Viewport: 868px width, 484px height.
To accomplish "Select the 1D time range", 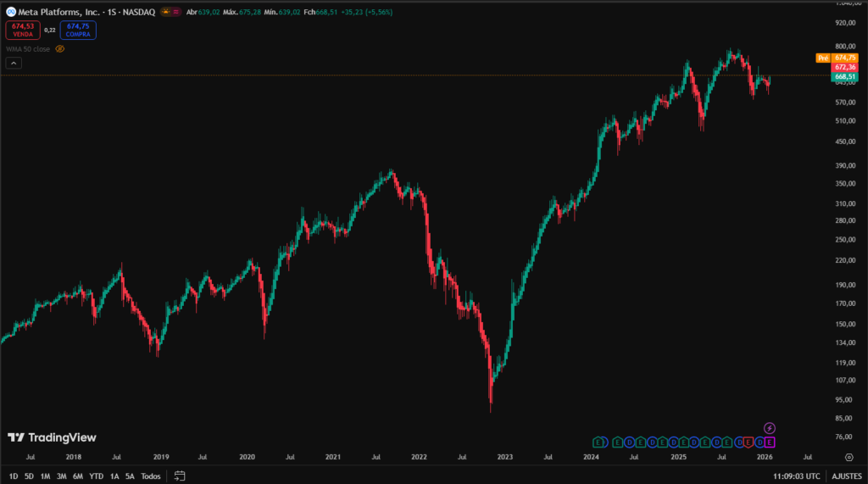I will [13, 476].
